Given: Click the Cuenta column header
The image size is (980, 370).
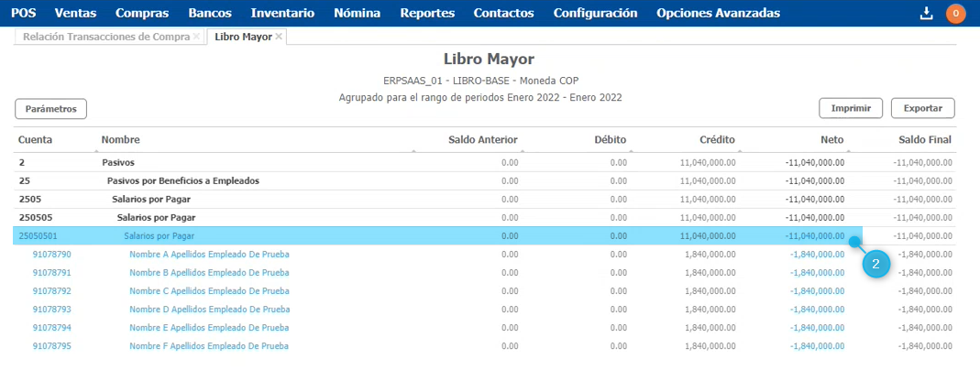Looking at the screenshot, I should coord(36,139).
